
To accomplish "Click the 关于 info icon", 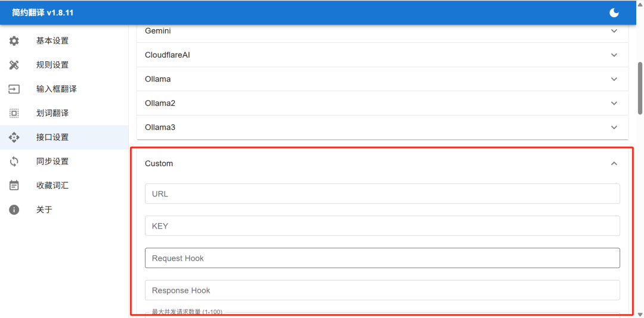I will (x=14, y=210).
